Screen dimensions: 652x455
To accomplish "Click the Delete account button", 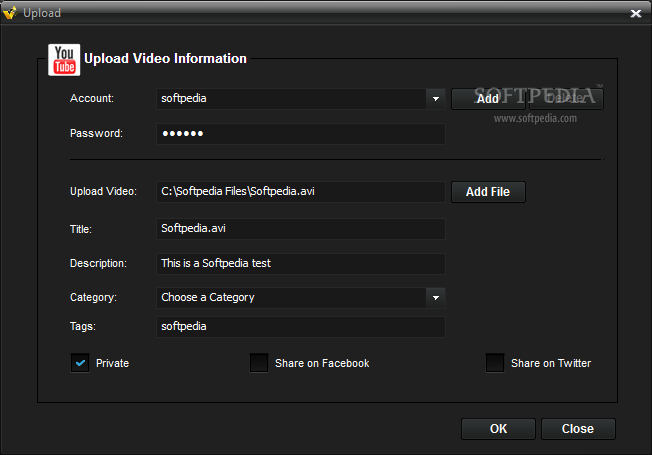I will [566, 99].
